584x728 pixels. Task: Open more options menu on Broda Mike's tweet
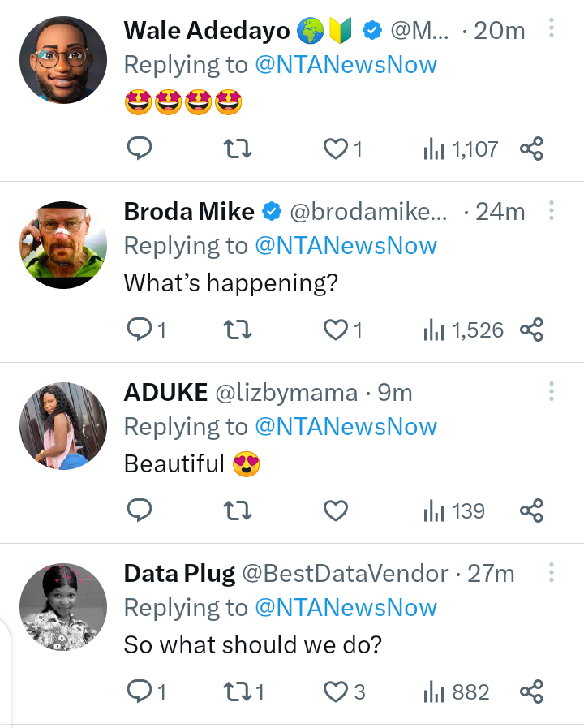point(552,211)
